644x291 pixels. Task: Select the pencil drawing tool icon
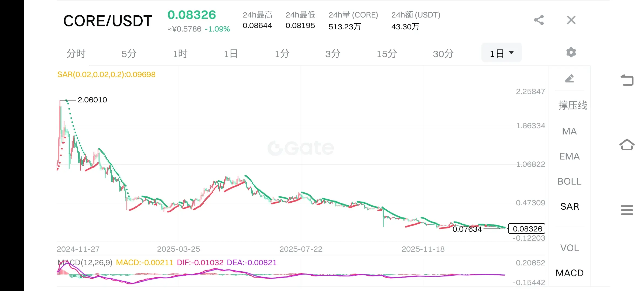coord(569,79)
